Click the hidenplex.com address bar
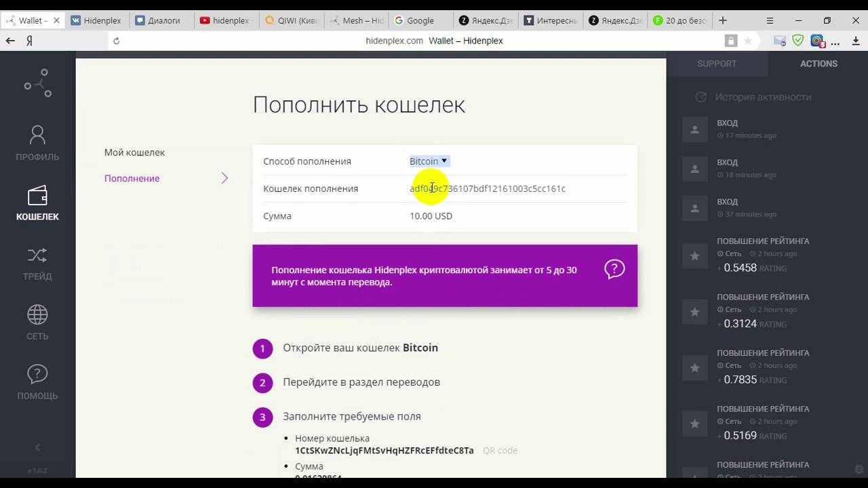Image resolution: width=868 pixels, height=488 pixels. point(434,41)
